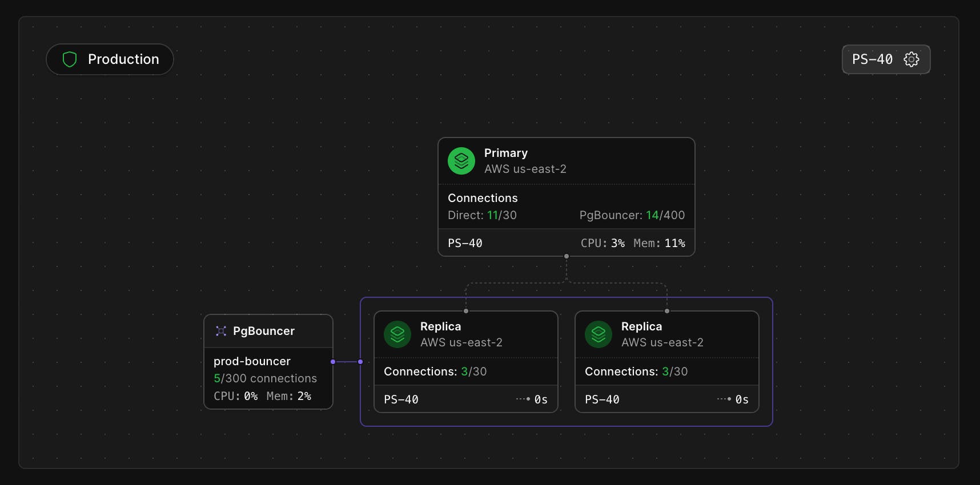Image resolution: width=980 pixels, height=485 pixels.
Task: Click the Primary Mem: 11% stat
Action: pyautogui.click(x=659, y=243)
